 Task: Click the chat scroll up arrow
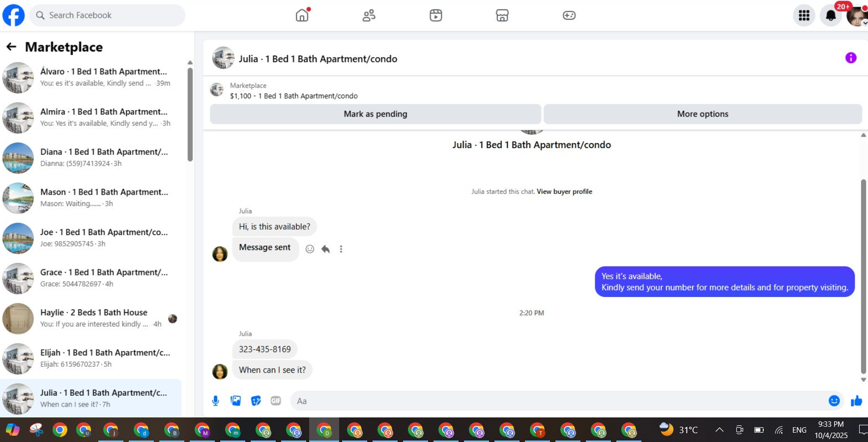(864, 135)
